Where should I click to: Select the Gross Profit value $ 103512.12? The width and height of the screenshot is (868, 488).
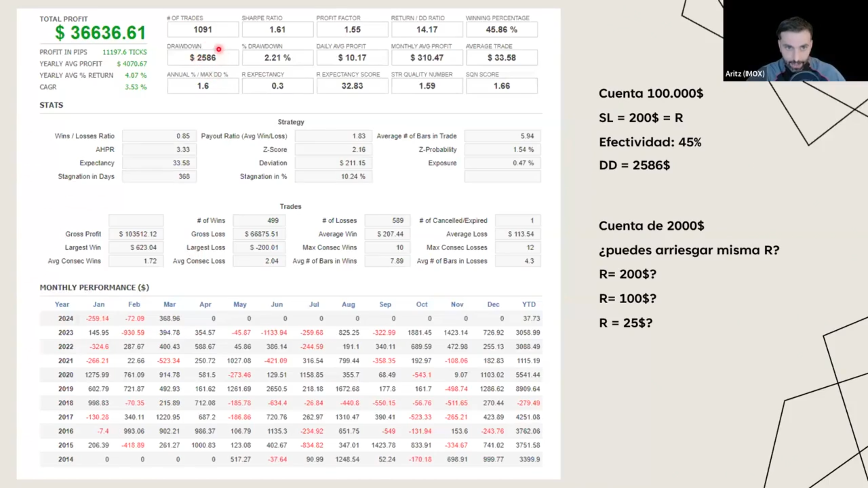(x=136, y=234)
